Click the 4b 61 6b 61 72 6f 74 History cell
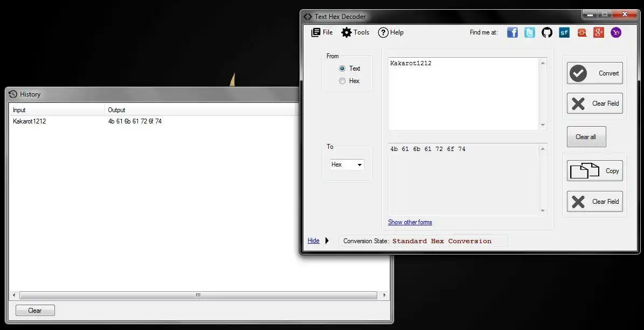Image resolution: width=644 pixels, height=330 pixels. pos(135,121)
